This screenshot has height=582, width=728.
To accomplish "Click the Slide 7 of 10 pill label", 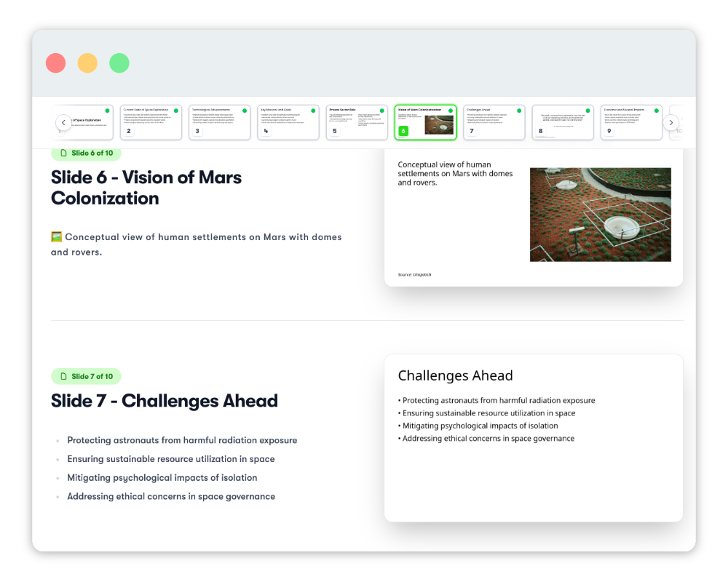I will pos(86,376).
